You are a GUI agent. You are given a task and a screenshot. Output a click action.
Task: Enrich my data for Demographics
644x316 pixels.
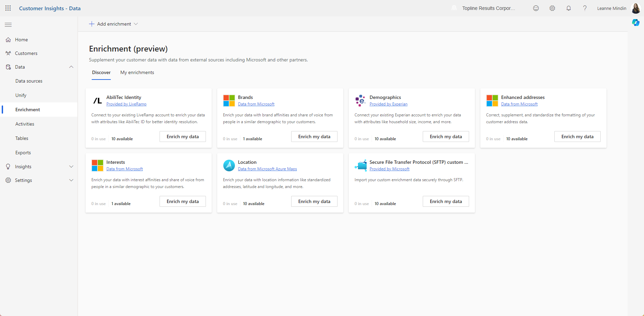tap(446, 137)
